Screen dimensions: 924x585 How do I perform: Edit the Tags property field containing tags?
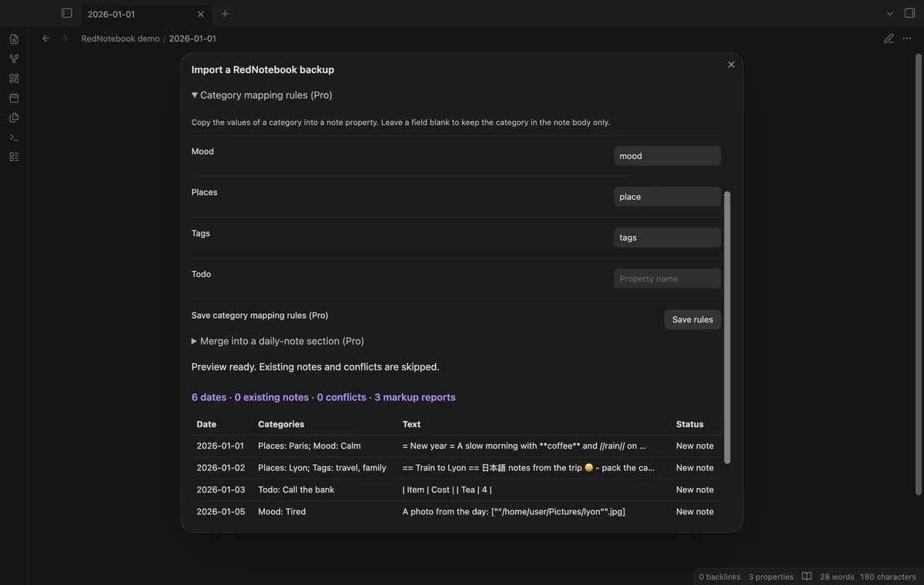[x=668, y=238]
